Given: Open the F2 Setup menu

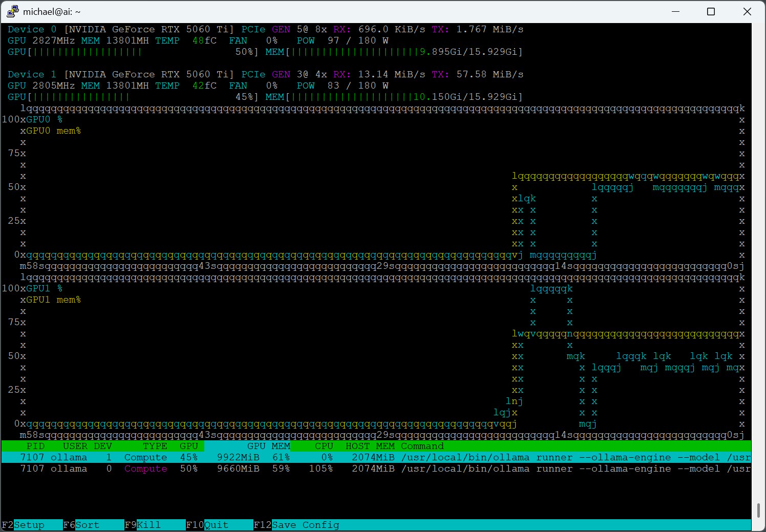Looking at the screenshot, I should (x=23, y=525).
